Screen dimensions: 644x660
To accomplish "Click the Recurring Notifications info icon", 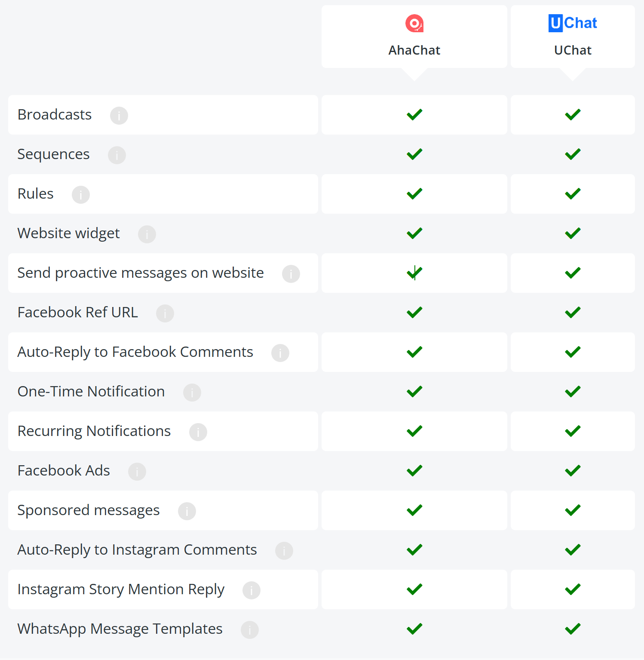I will click(198, 432).
